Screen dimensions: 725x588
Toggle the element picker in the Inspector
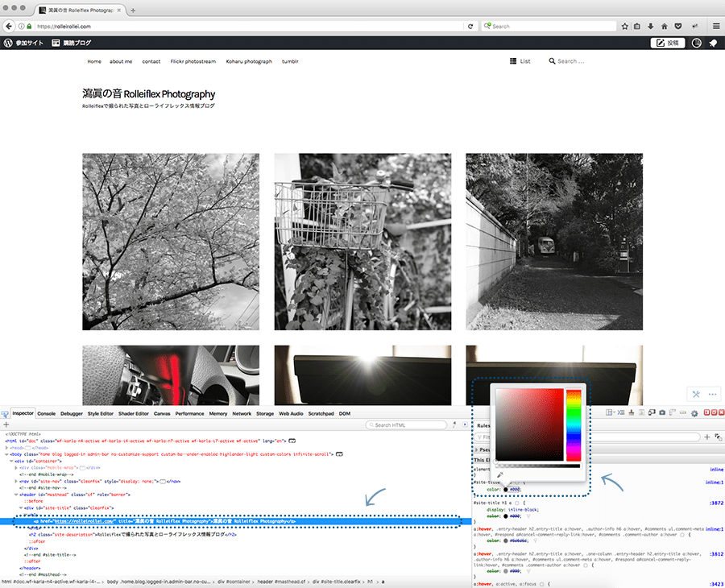tap(5, 413)
